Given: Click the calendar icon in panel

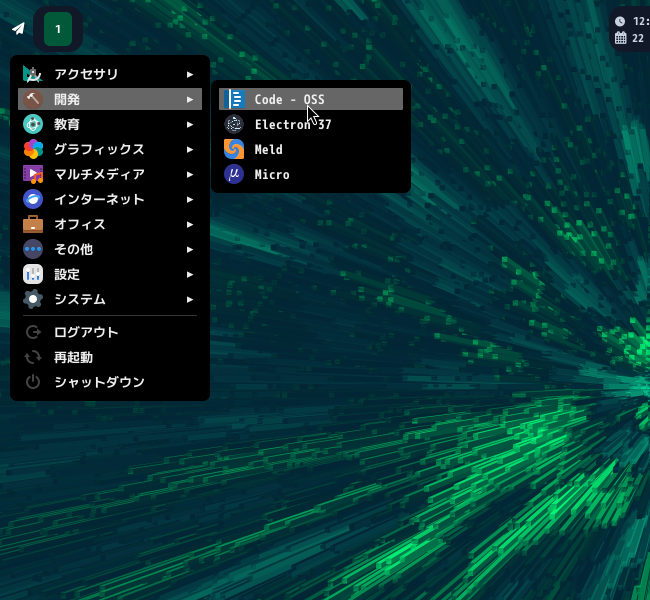Looking at the screenshot, I should pos(621,38).
